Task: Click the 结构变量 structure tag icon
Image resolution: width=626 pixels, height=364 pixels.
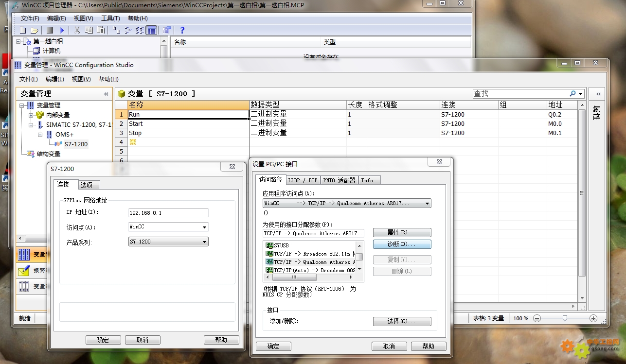Action: pyautogui.click(x=31, y=154)
